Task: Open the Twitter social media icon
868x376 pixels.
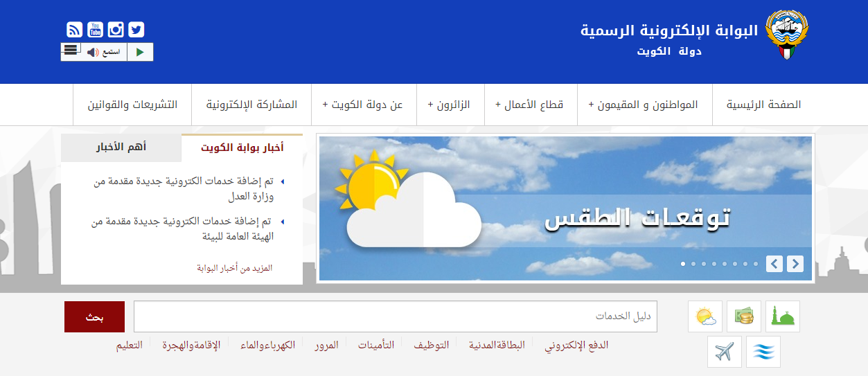Action: [136, 30]
